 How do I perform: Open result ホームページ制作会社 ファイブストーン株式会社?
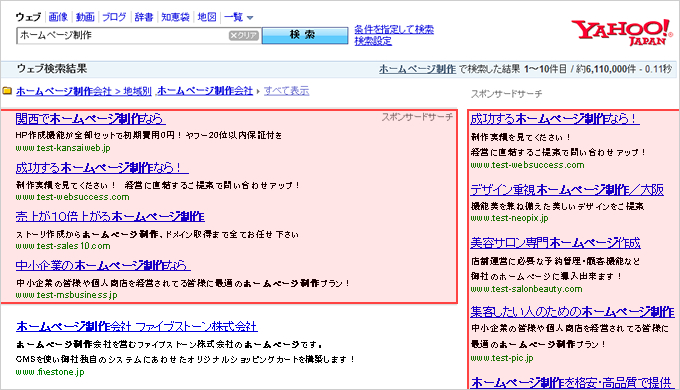[137, 326]
